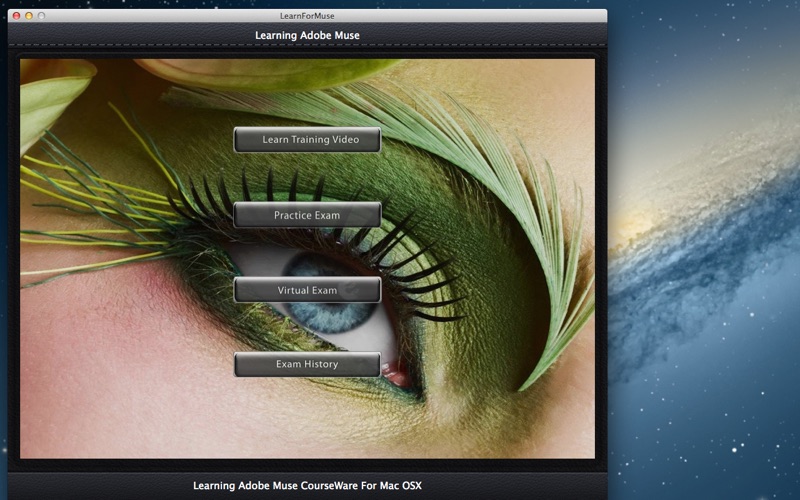Click the disabled zoom window button
This screenshot has height=500, width=800.
click(x=41, y=16)
